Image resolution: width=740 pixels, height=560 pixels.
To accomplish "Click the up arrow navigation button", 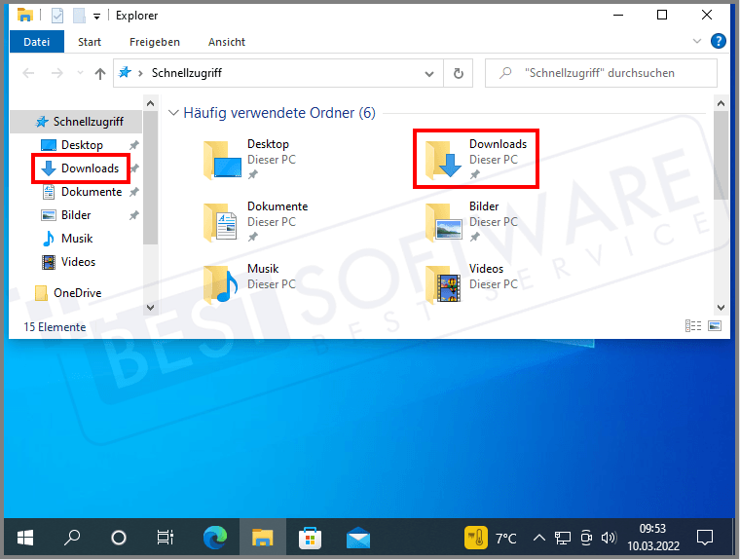I will [100, 73].
